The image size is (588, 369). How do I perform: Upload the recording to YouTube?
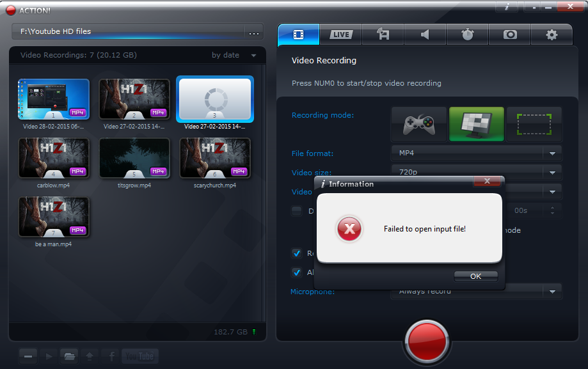[139, 356]
